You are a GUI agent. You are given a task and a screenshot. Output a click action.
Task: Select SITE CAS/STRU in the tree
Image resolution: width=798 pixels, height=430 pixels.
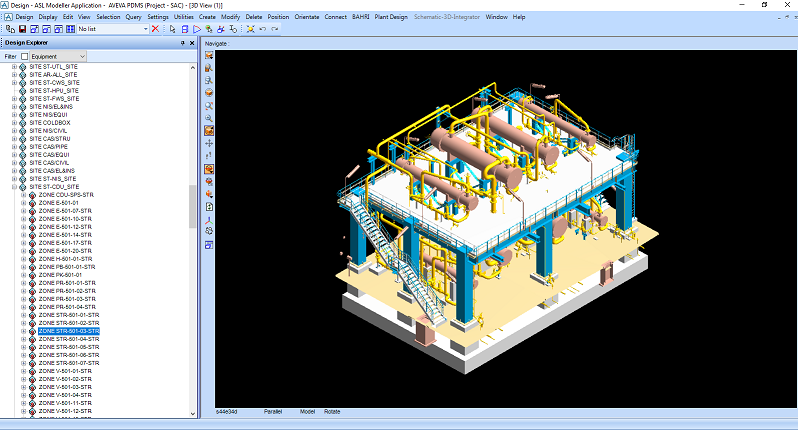(x=50, y=139)
